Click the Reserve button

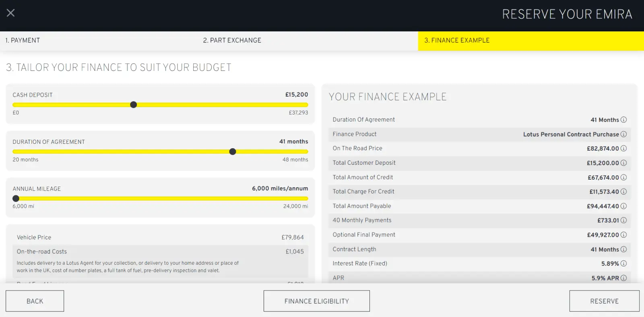[604, 301]
